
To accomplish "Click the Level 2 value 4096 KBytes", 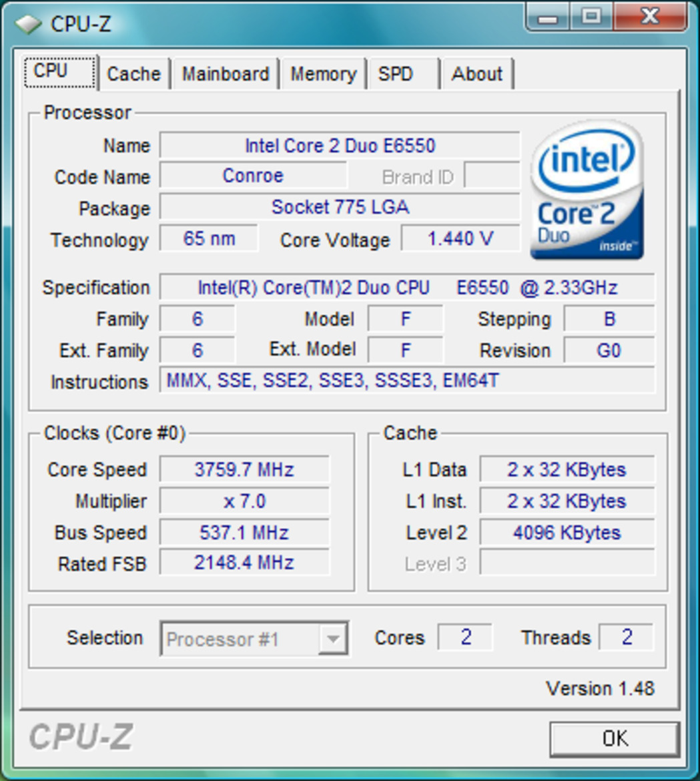I will (x=567, y=532).
